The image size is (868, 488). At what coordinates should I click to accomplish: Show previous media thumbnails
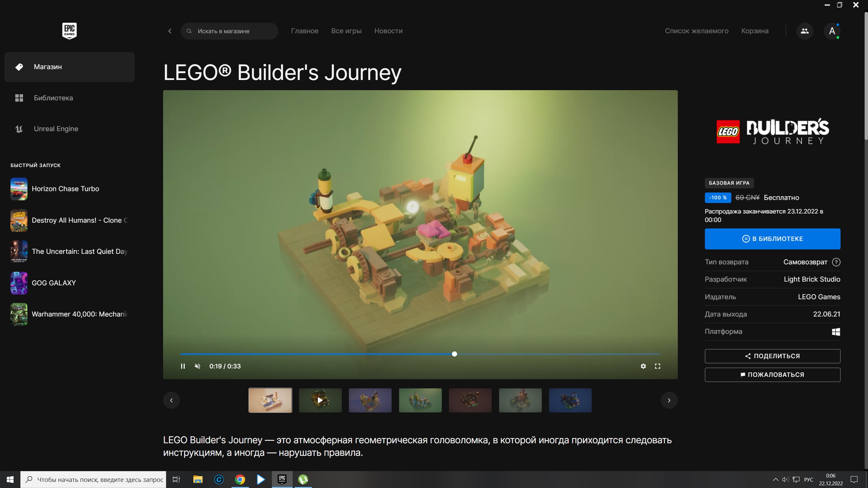[x=171, y=400]
